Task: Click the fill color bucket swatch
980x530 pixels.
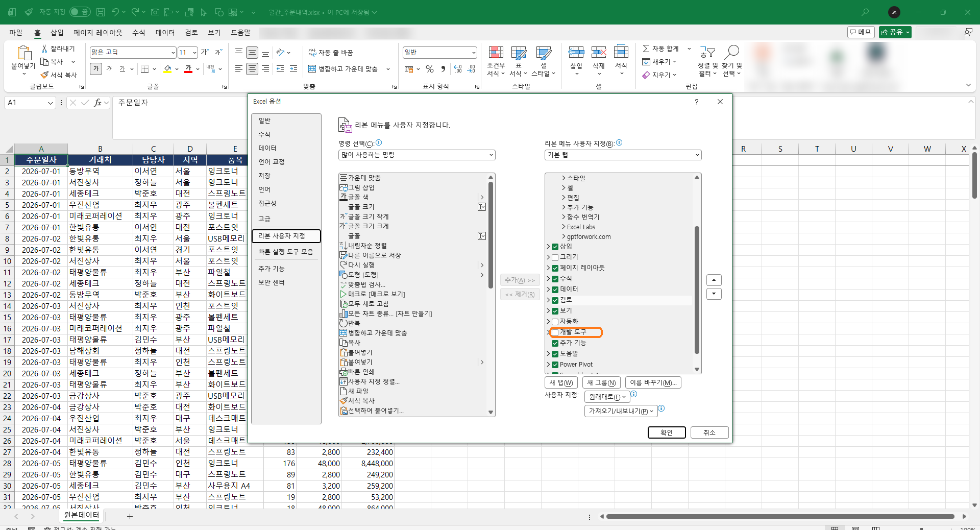Action: (x=167, y=69)
